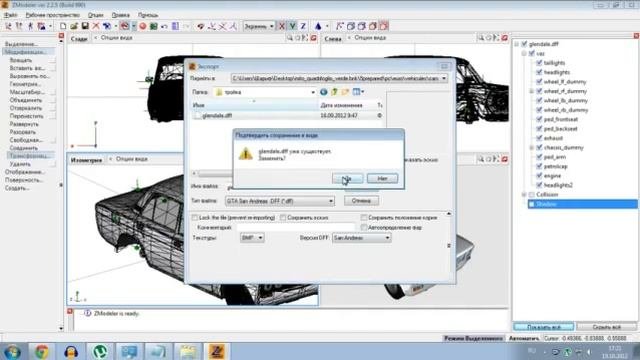Click the zoom icon in the Сзади viewport header
The height and width of the screenshot is (360, 640).
pos(290,38)
